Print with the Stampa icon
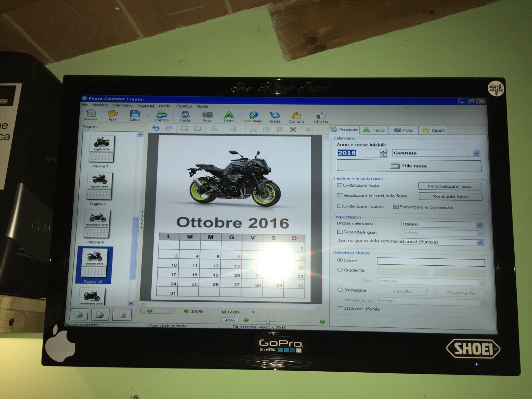 [161, 116]
